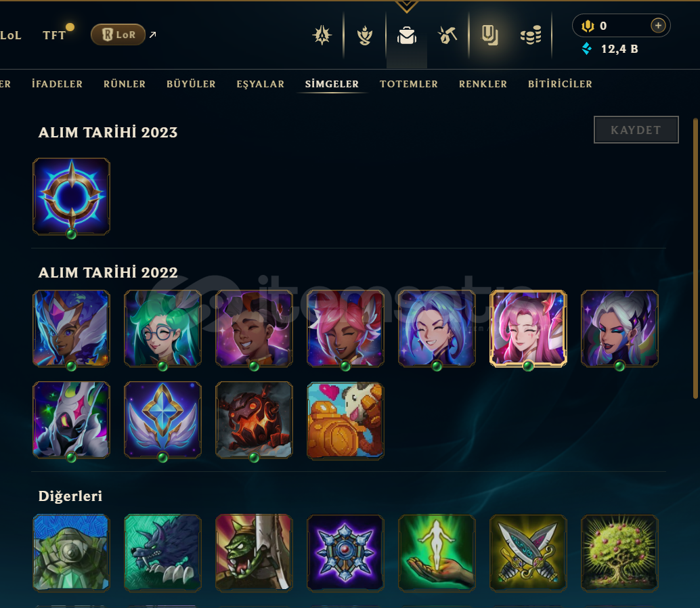
Task: Choose the green-haired glasses character icon
Action: (162, 328)
